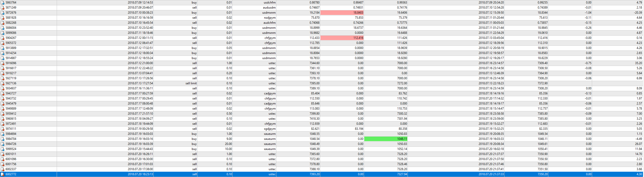Click the green highlighted 1048.11 take-profit cell
This screenshot has width=644, height=177.
pos(386,139)
